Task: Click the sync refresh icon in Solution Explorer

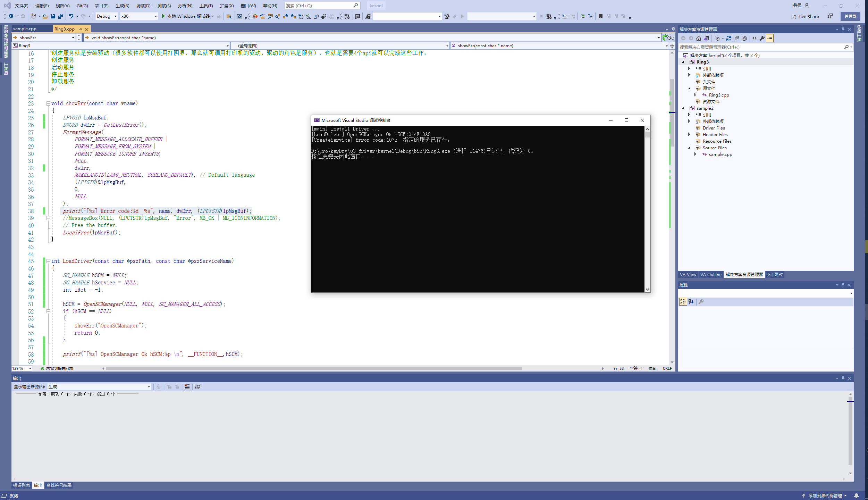Action: click(x=729, y=38)
